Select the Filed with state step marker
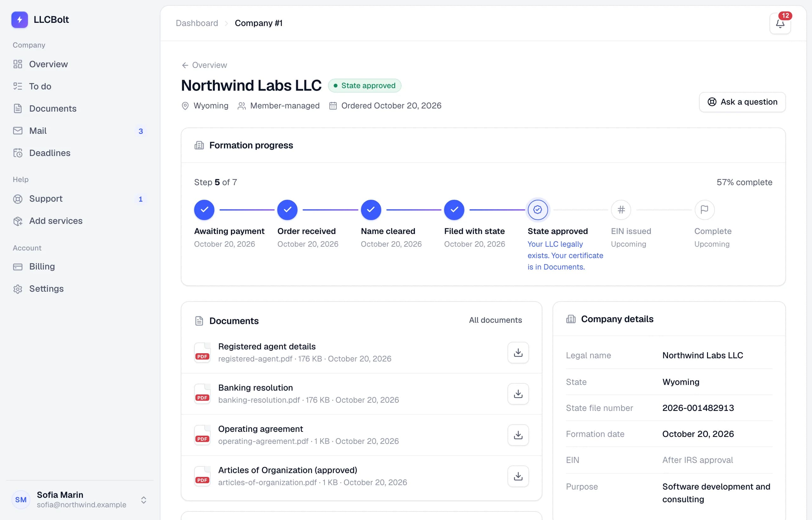Viewport: 812px width, 520px height. pyautogui.click(x=454, y=210)
